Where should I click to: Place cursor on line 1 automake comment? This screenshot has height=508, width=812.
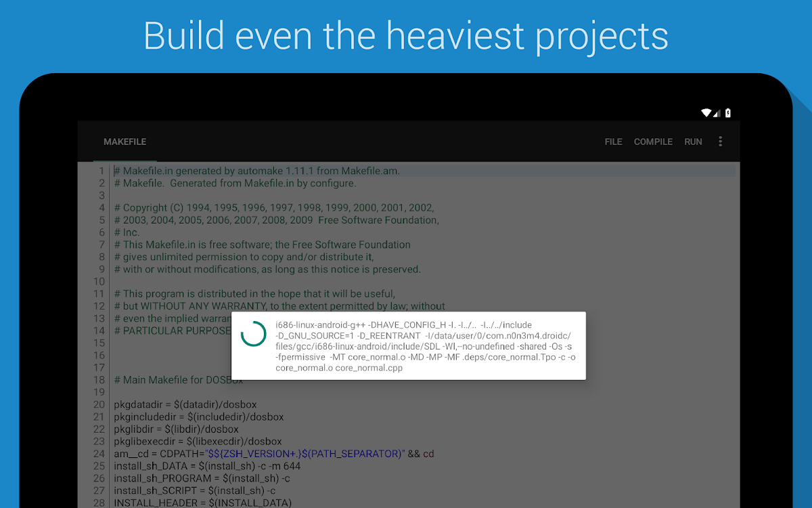(x=256, y=171)
